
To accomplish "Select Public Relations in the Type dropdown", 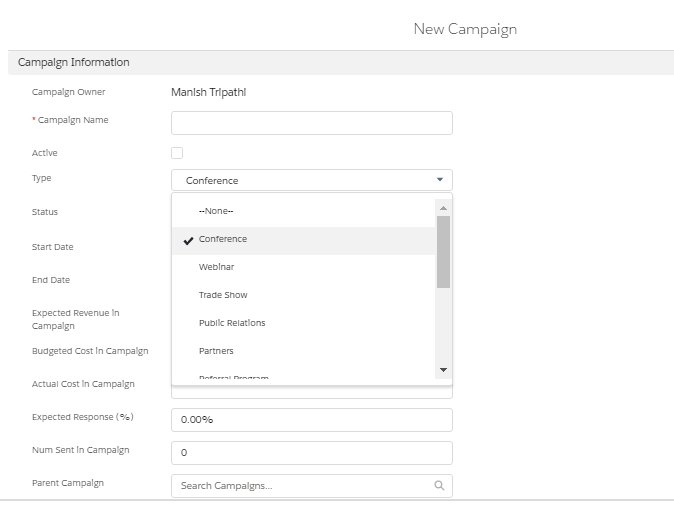I will (x=232, y=323).
